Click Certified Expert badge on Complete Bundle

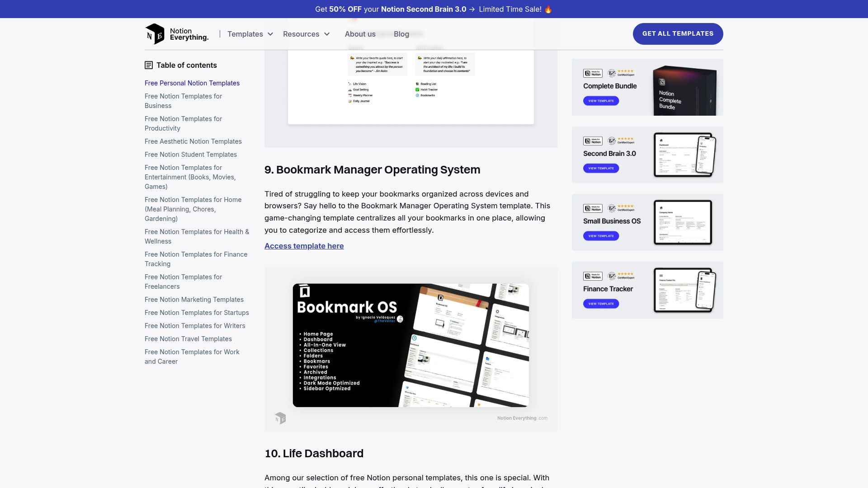(x=621, y=73)
